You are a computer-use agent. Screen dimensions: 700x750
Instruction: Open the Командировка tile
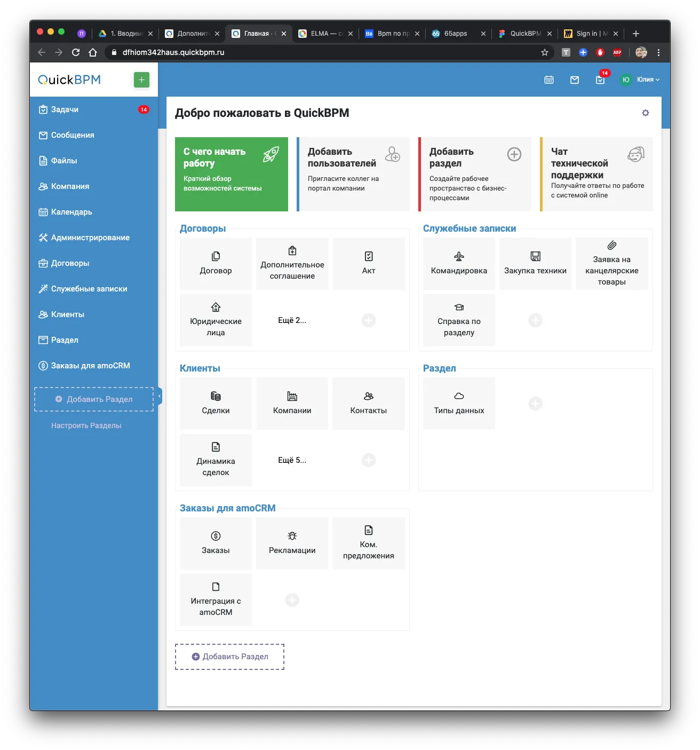pos(459,264)
